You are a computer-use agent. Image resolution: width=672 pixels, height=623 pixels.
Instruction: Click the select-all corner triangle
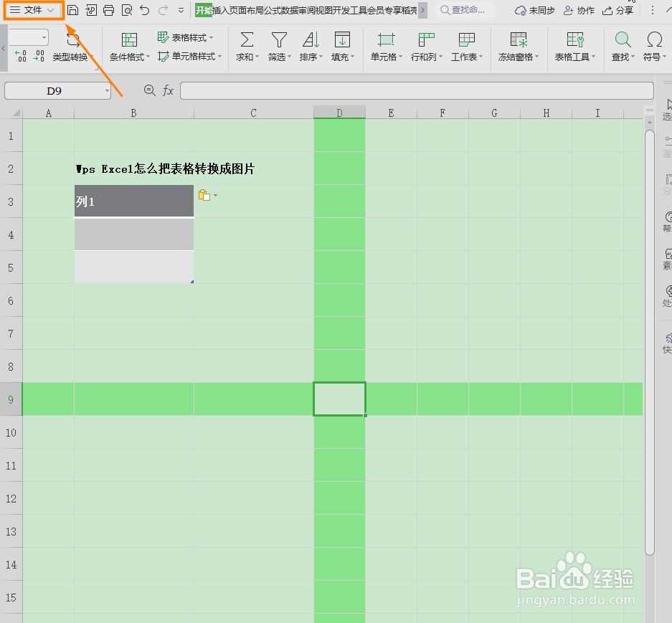[16, 113]
